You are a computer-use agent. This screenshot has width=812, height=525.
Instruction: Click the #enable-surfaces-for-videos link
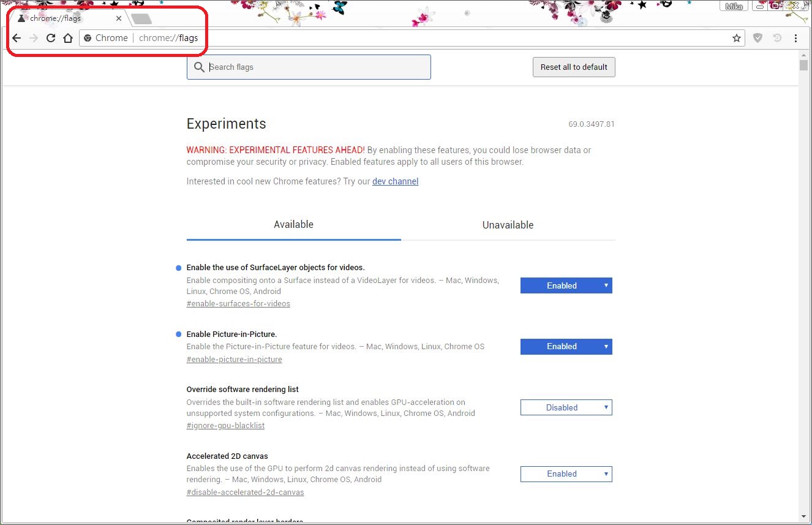[x=238, y=304]
